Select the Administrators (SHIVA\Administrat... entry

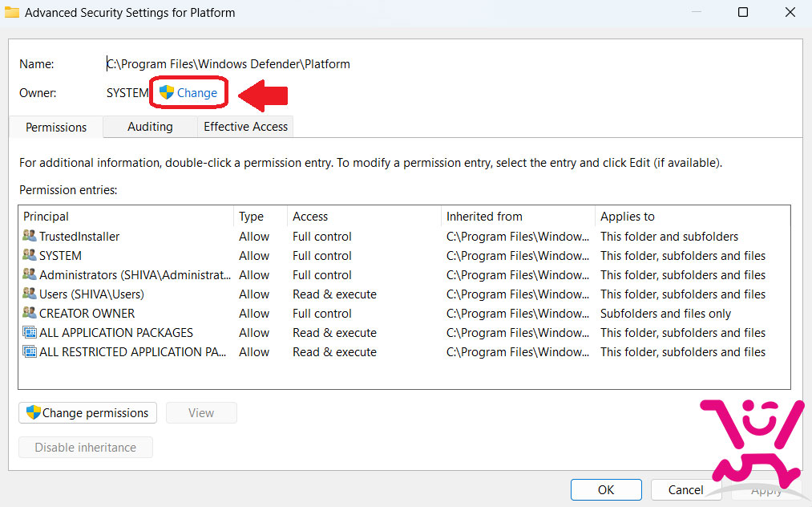tap(404, 274)
